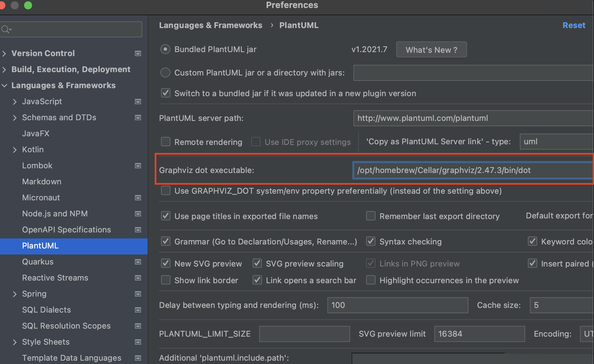Toggle New SVG preview checkbox
The image size is (594, 364).
click(166, 263)
